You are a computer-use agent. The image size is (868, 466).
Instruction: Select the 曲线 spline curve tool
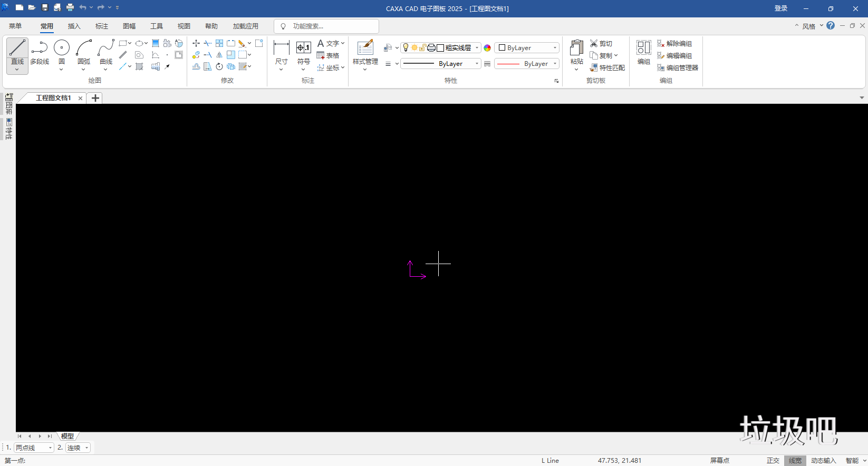[x=106, y=52]
